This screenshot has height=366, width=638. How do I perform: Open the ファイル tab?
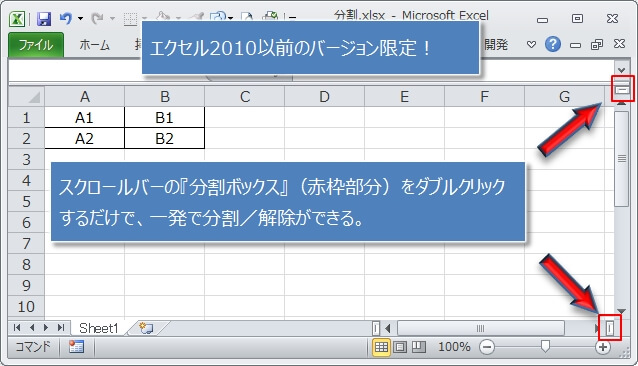(x=36, y=45)
